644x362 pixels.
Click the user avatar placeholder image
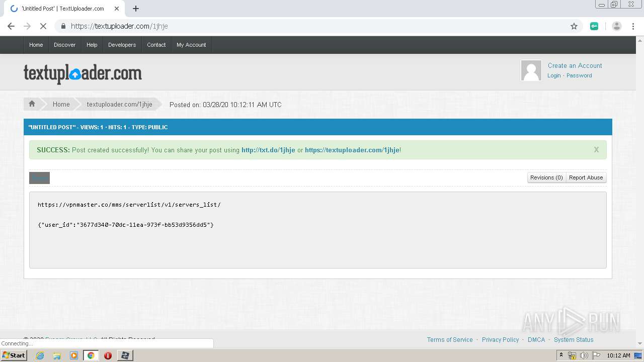pyautogui.click(x=531, y=70)
